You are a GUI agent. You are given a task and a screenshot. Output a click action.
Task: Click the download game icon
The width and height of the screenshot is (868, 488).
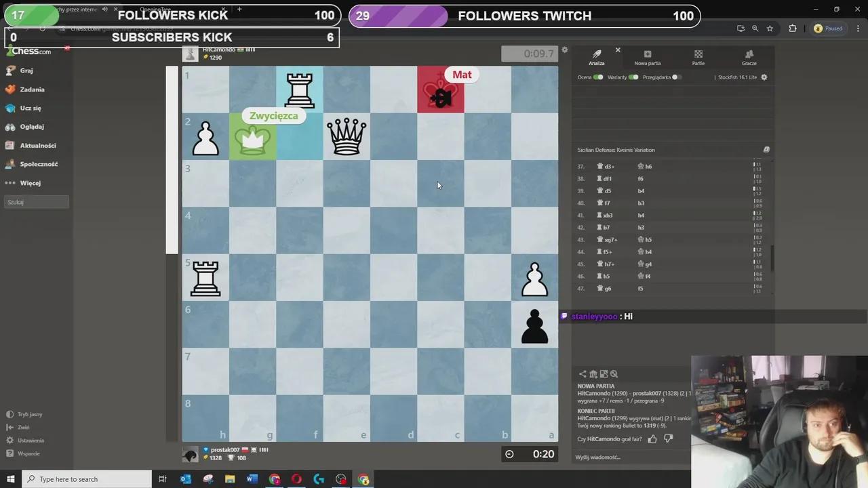pyautogui.click(x=593, y=374)
